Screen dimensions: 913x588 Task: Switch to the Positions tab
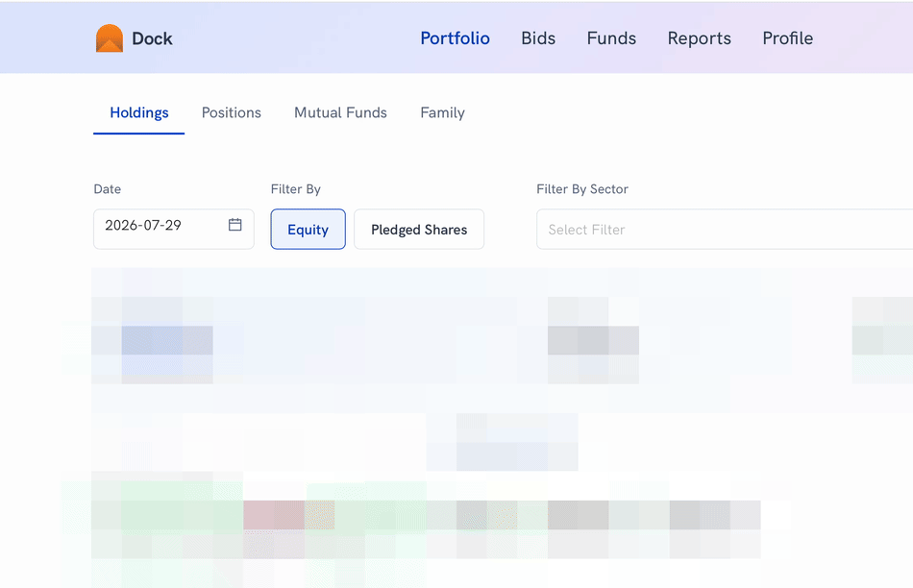click(232, 113)
